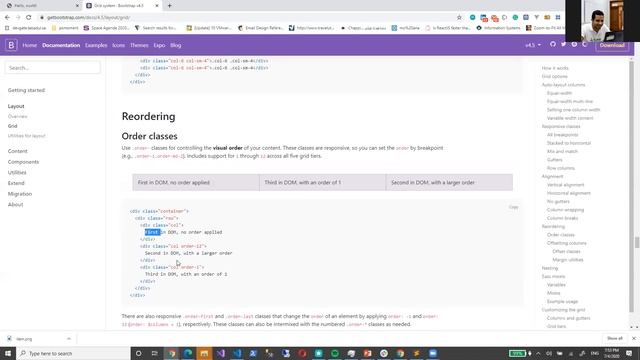640x360 pixels.
Task: Open Components section in the sidebar
Action: [x=23, y=162]
